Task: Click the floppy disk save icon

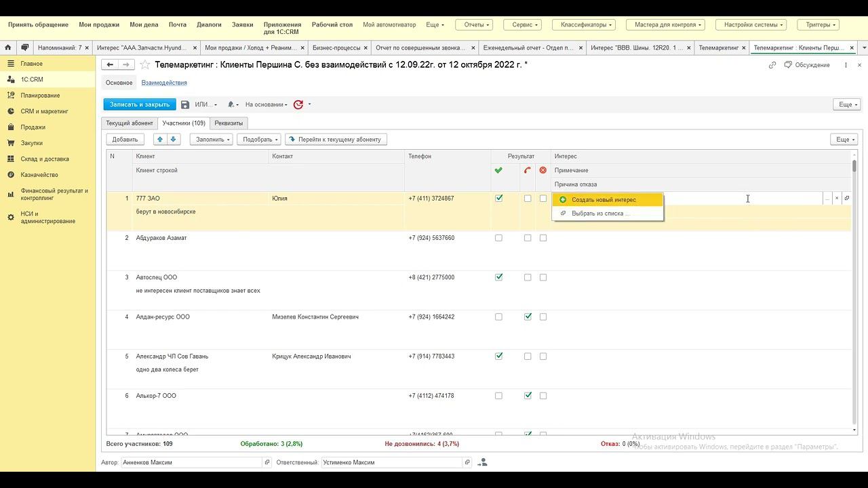Action: (185, 104)
